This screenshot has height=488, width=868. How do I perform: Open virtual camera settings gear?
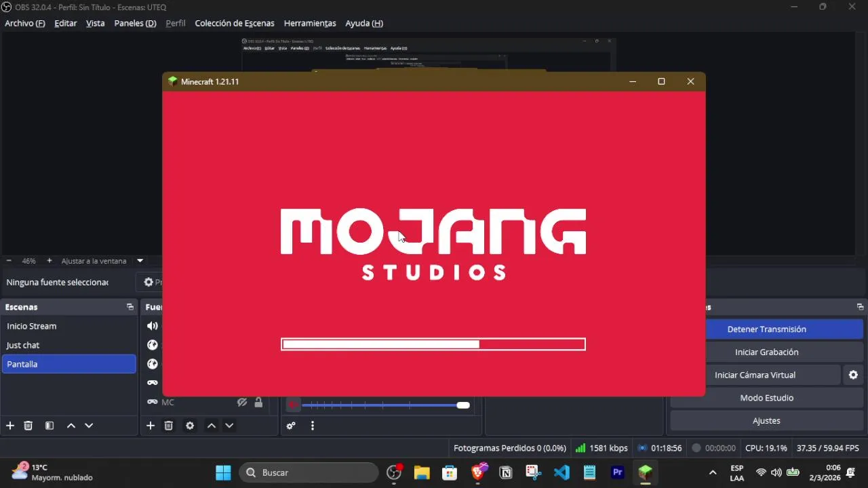tap(853, 375)
